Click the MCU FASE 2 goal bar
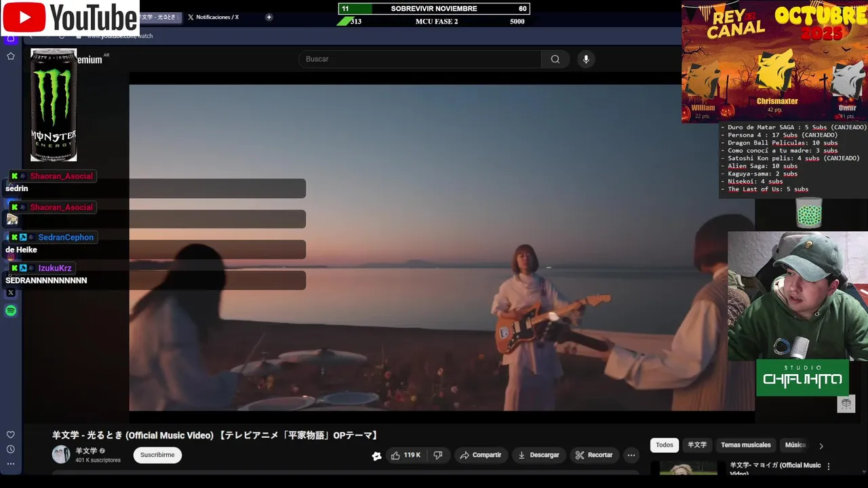Image resolution: width=868 pixels, height=488 pixels. [x=434, y=22]
